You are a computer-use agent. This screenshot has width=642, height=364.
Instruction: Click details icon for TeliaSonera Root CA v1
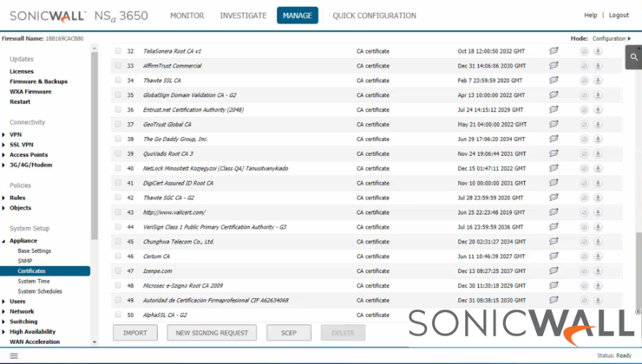(x=554, y=51)
